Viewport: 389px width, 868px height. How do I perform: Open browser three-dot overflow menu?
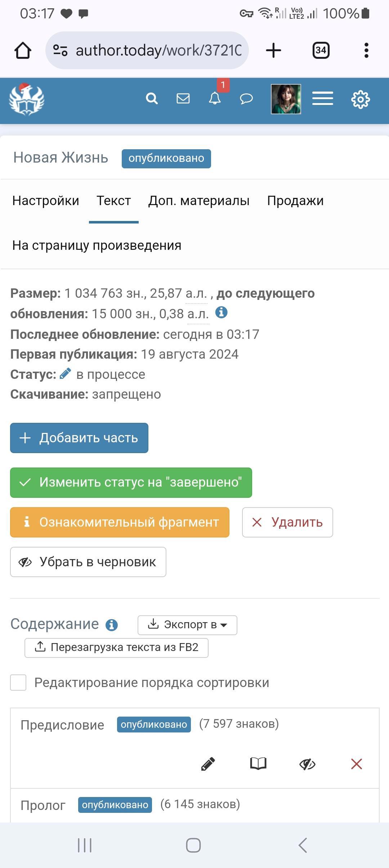(x=366, y=50)
